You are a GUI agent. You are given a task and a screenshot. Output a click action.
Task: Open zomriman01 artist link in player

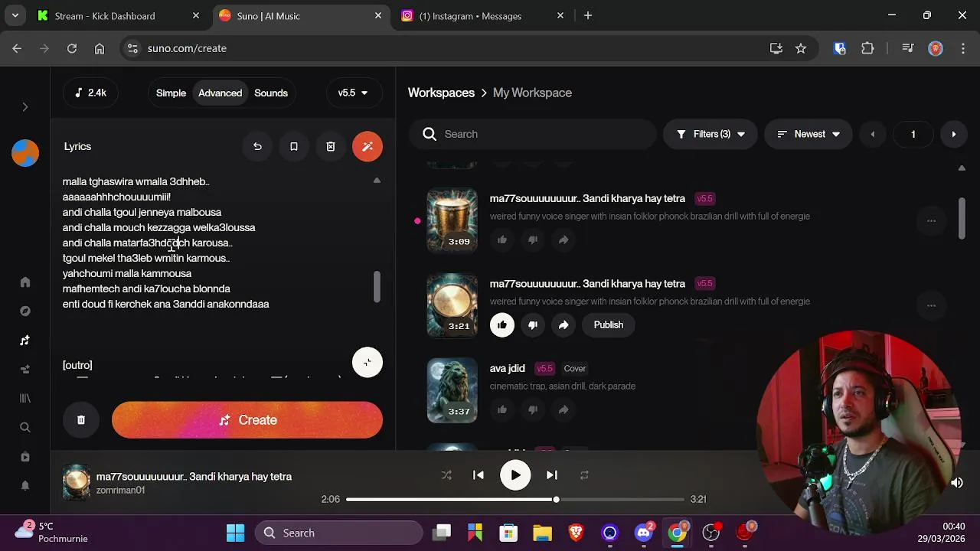(x=120, y=491)
